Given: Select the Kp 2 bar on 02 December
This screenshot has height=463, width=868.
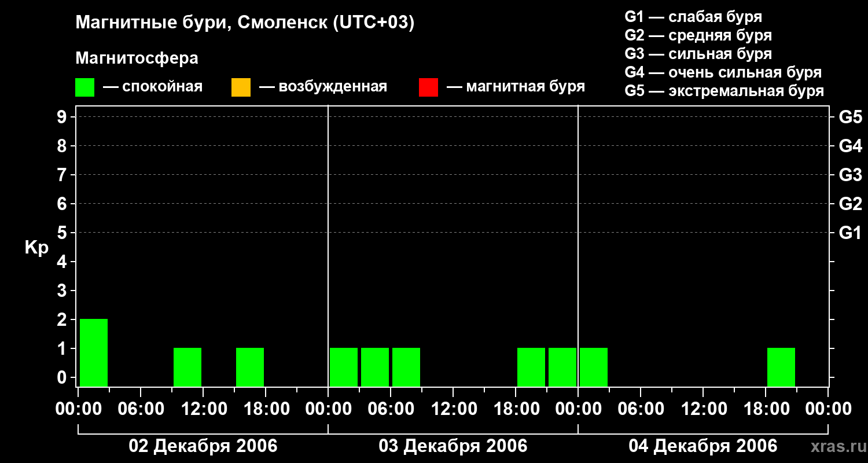Looking at the screenshot, I should (x=94, y=352).
